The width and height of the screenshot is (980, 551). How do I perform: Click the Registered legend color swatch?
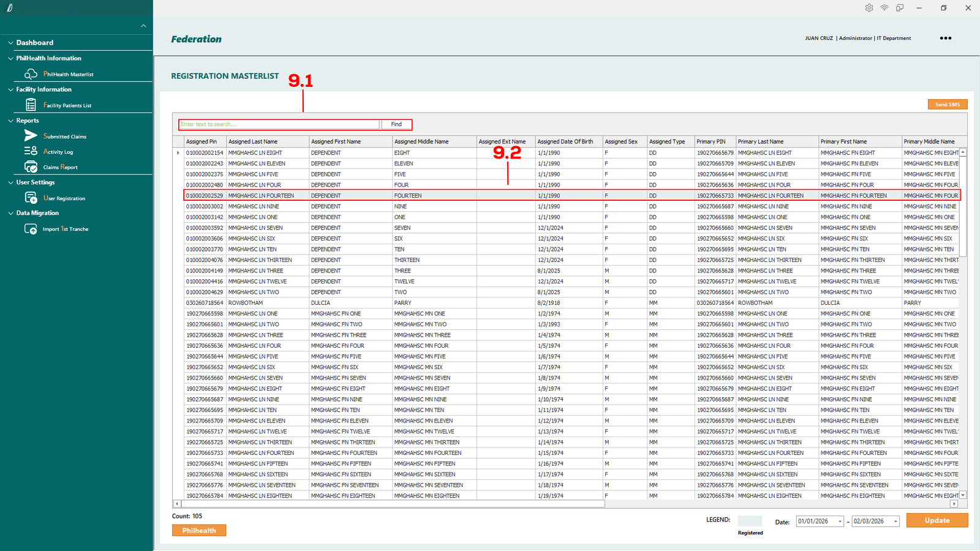750,521
